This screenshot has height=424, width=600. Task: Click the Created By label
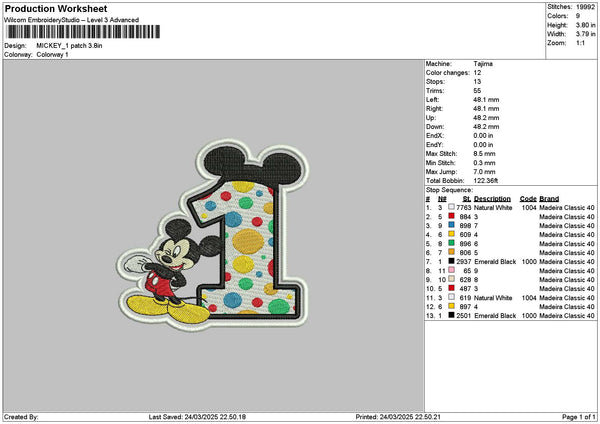21,417
